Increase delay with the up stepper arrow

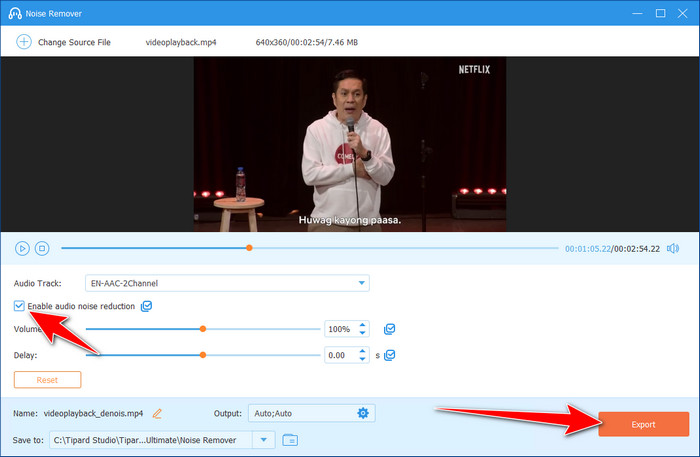coord(362,351)
